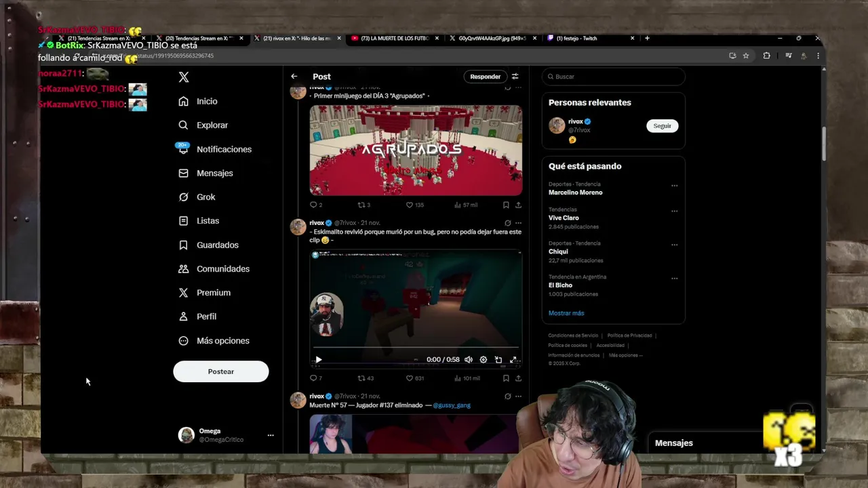View analytics of Eskimalito post 101 mil
The height and width of the screenshot is (488, 868).
pos(467,378)
